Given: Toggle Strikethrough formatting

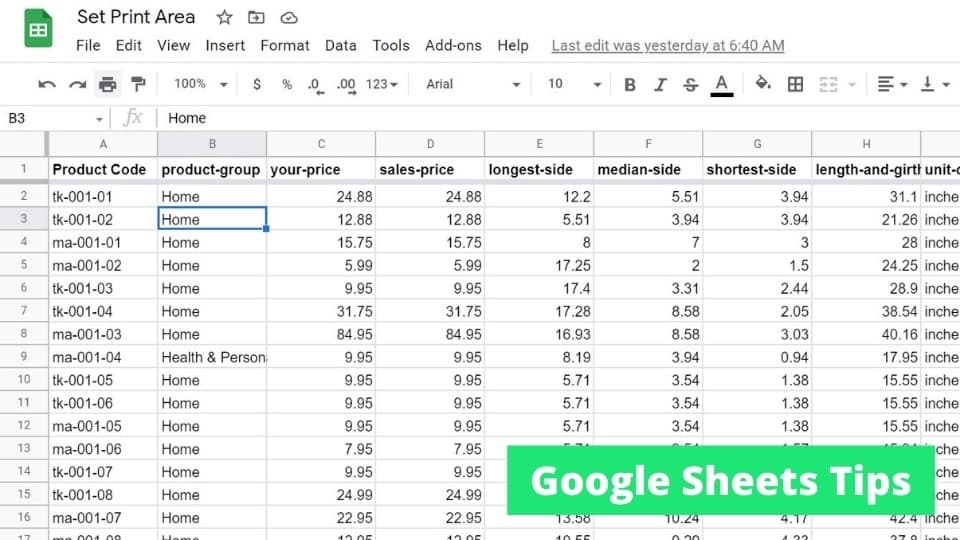Looking at the screenshot, I should click(690, 84).
